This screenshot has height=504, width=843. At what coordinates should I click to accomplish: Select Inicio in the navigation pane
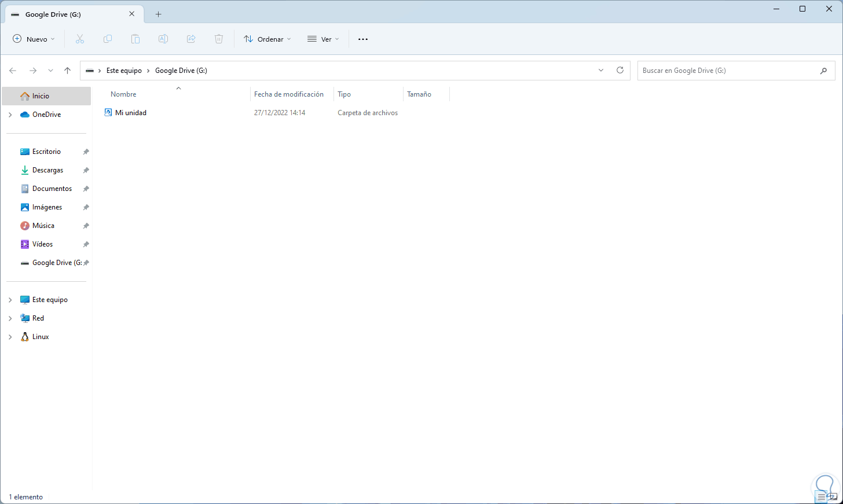click(x=46, y=96)
